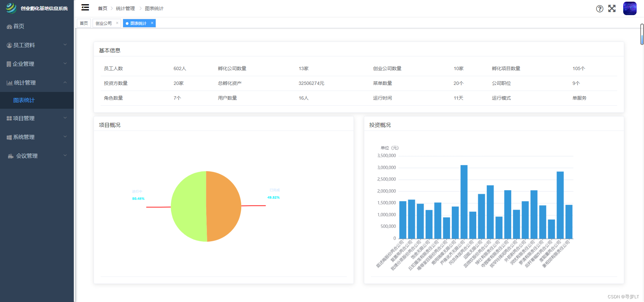Click the 首页 breadcrumb link
The image size is (644, 302).
point(103,8)
